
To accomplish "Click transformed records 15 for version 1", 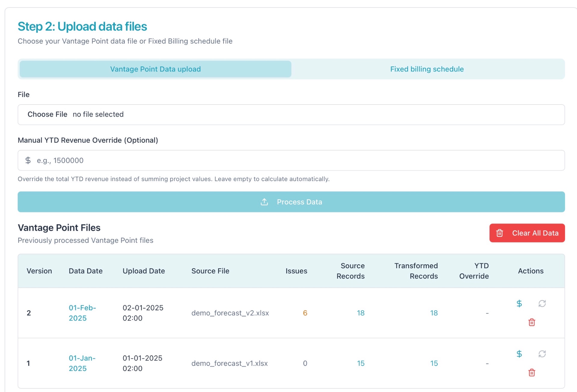I will pyautogui.click(x=434, y=363).
